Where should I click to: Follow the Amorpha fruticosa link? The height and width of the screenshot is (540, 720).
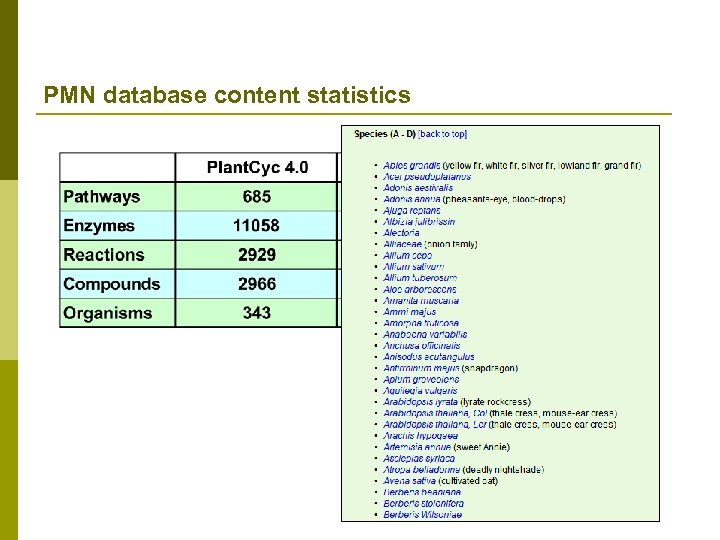pos(421,323)
